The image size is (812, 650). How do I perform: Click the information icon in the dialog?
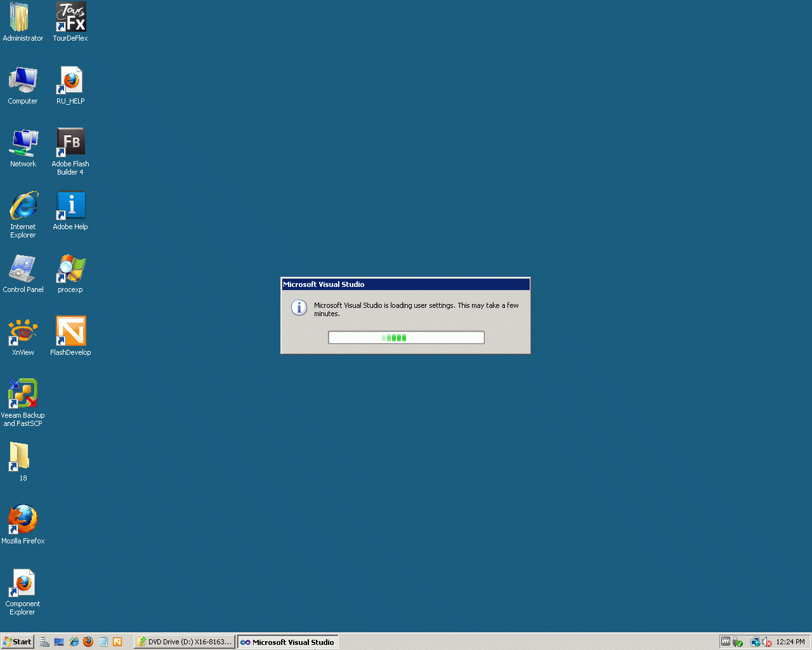point(299,307)
